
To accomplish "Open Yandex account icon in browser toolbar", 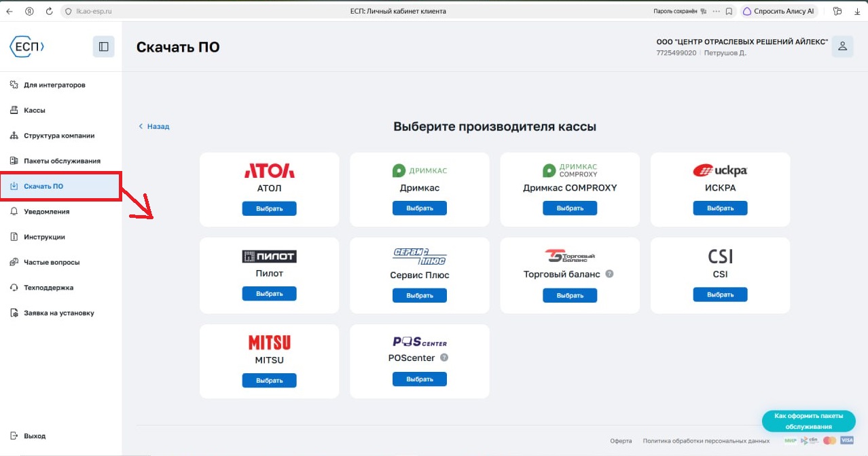I will 29,12.
